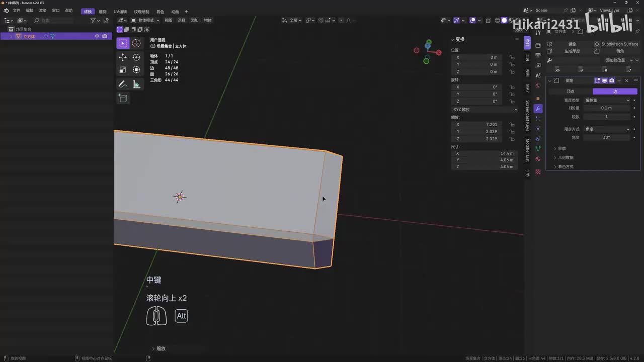Open the 宽度类型 偏移量 dropdown
The height and width of the screenshot is (362, 644).
tap(607, 100)
